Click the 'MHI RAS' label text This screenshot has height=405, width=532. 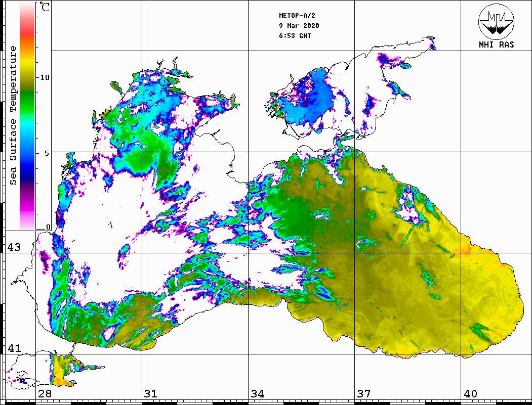[x=496, y=44]
